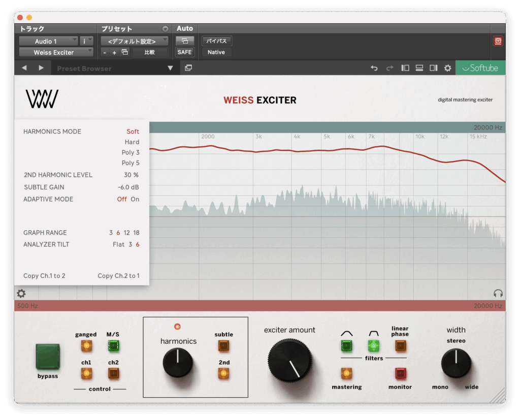The height and width of the screenshot is (420, 520).
Task: Click the バイパス bypass button
Action: (216, 41)
